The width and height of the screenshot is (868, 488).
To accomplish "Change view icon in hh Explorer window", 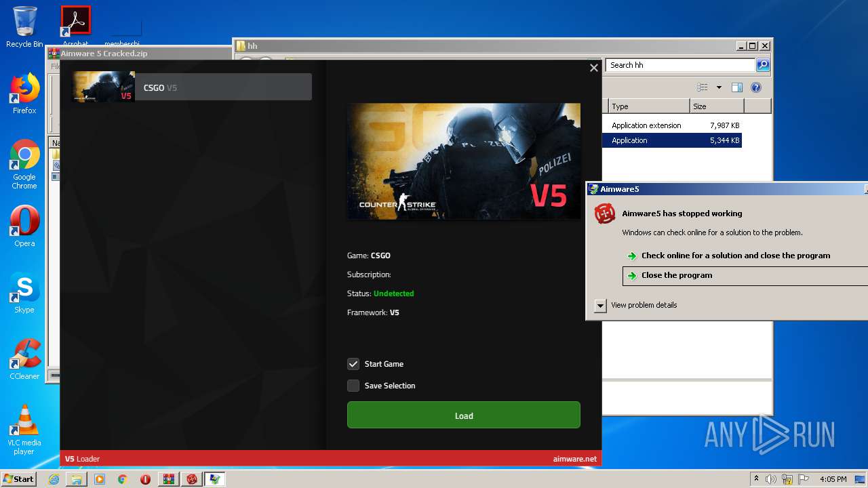I will pos(702,87).
